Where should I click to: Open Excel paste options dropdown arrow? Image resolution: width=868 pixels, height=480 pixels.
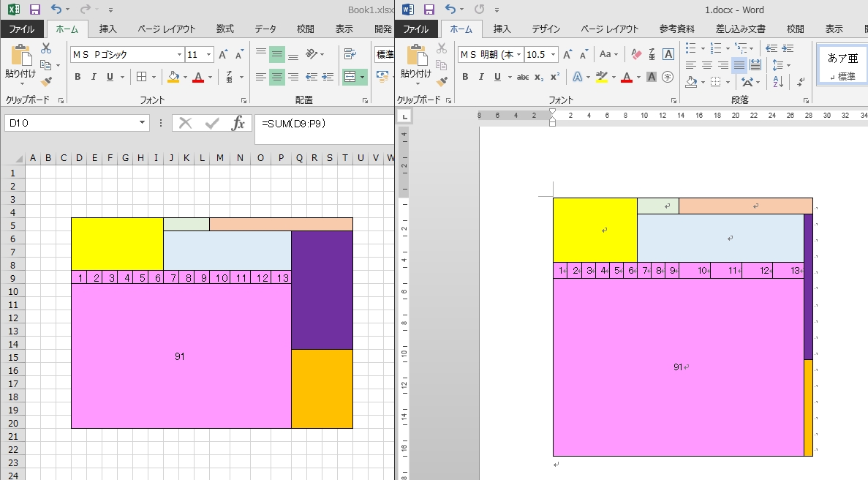21,84
